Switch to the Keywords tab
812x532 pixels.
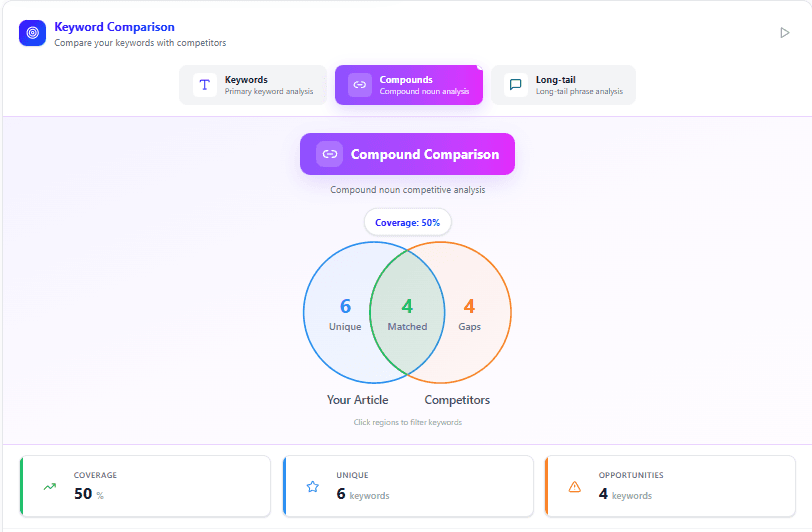click(x=253, y=85)
